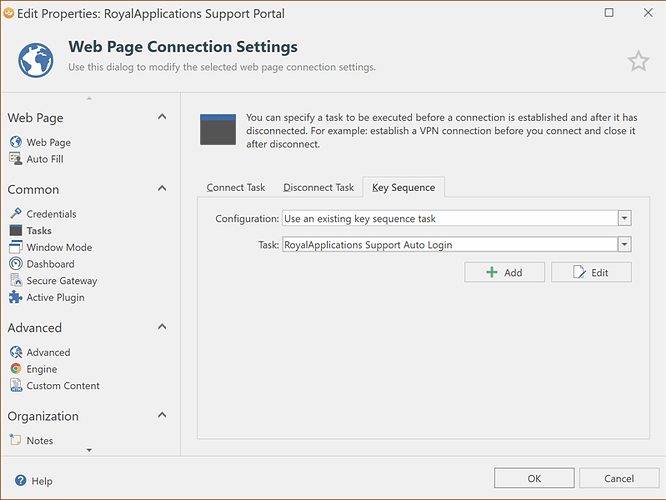Open the Window Mode settings

[58, 247]
